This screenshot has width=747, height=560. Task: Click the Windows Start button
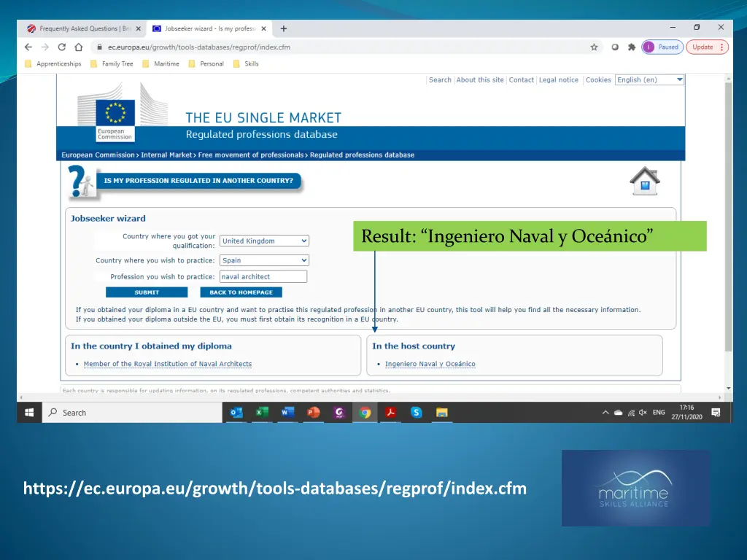(x=29, y=413)
